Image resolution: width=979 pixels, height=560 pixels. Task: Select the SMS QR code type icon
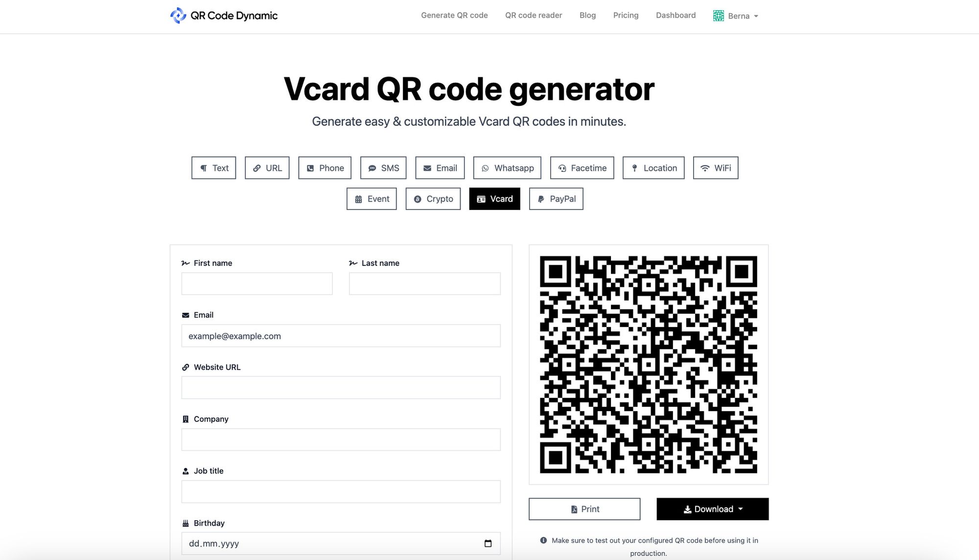tap(383, 167)
